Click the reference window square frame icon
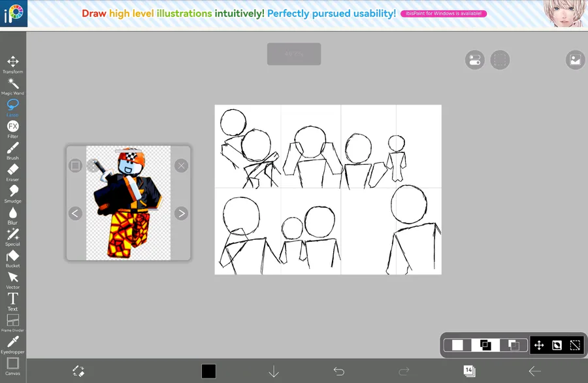 click(75, 165)
